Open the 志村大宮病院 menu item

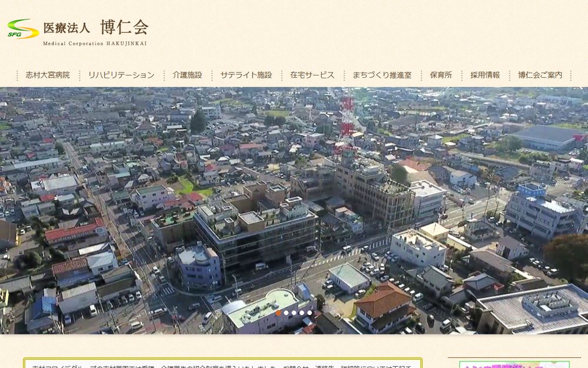coord(48,75)
